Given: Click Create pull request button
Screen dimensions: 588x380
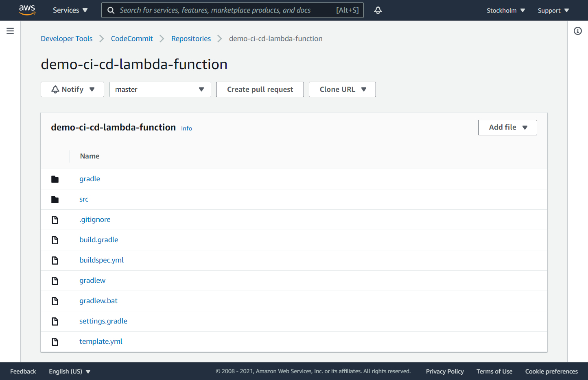Looking at the screenshot, I should pos(260,89).
